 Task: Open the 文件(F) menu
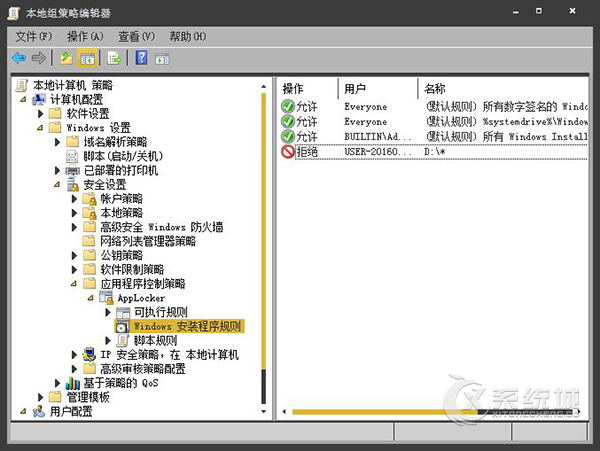click(33, 37)
